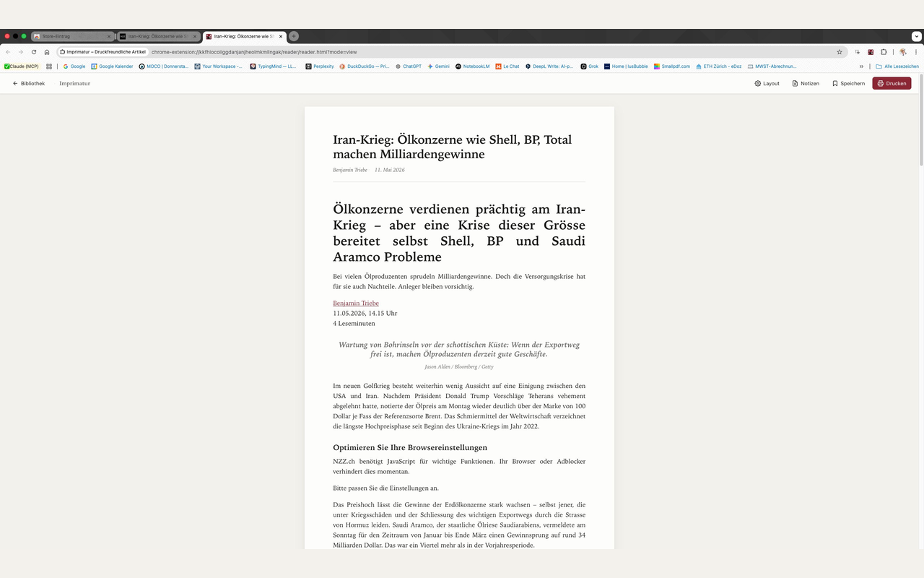Image resolution: width=924 pixels, height=578 pixels.
Task: Open the NotebookLM bookmark
Action: 473,66
